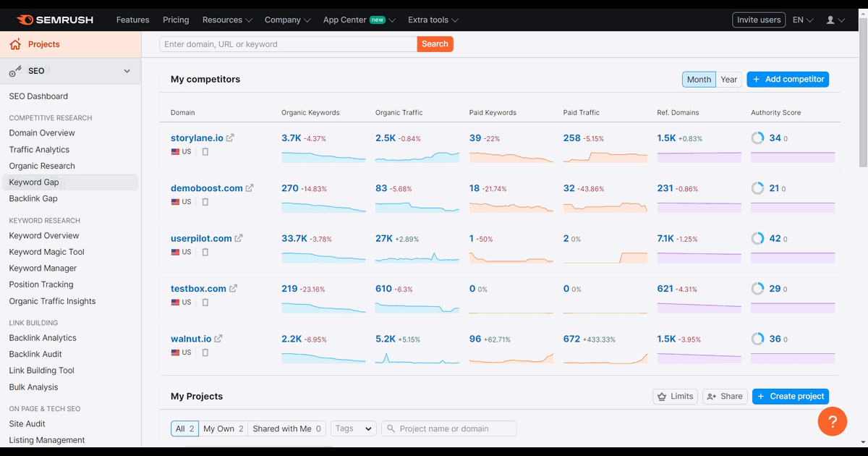Image resolution: width=868 pixels, height=456 pixels.
Task: Focus the Project name or domain field
Action: click(449, 428)
